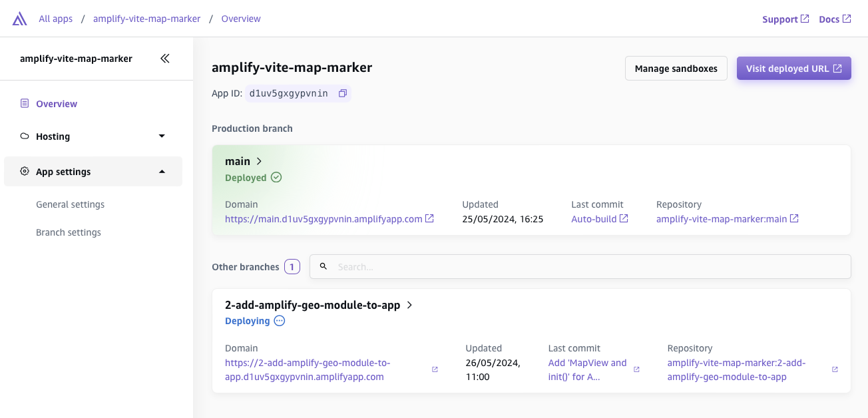Navigate to All apps breadcrumb
This screenshot has height=418, width=868.
tap(55, 19)
